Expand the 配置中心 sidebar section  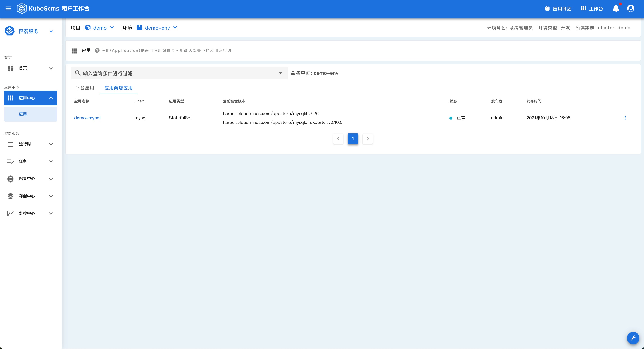click(x=51, y=179)
